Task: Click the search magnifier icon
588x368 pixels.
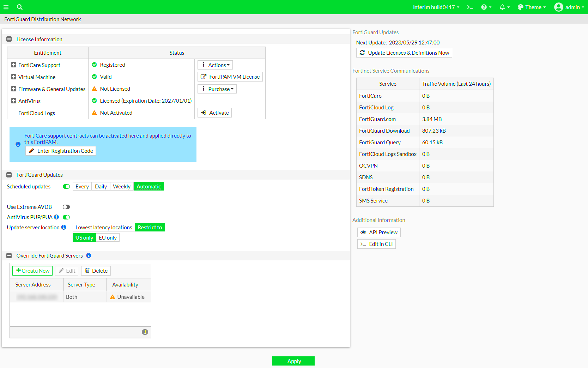Action: (20, 7)
